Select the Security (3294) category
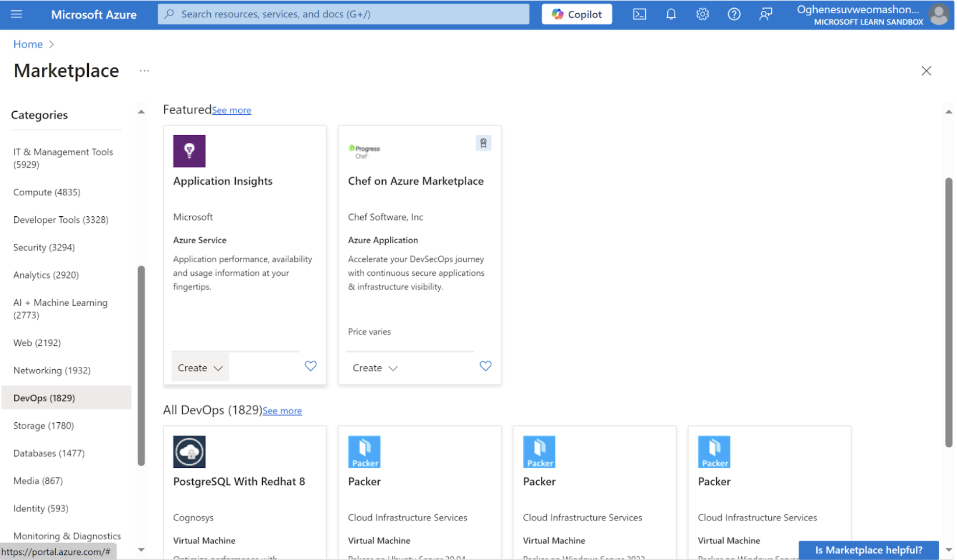 (x=44, y=247)
